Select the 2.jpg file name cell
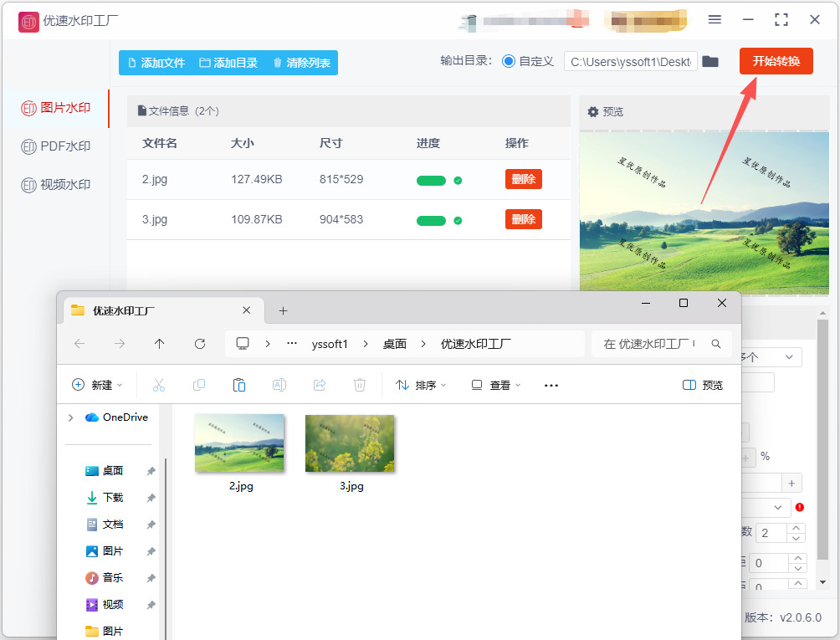Viewport: 840px width, 640px height. click(x=155, y=179)
